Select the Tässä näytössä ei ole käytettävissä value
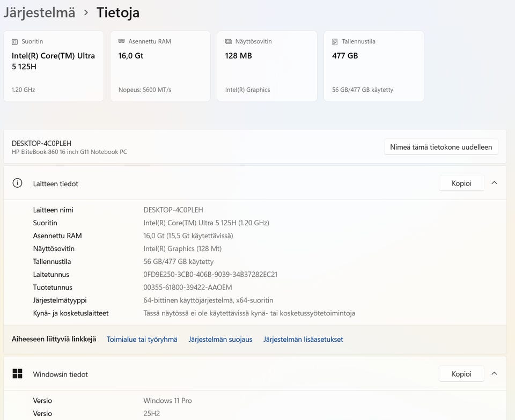Image resolution: width=515 pixels, height=420 pixels. [249, 313]
